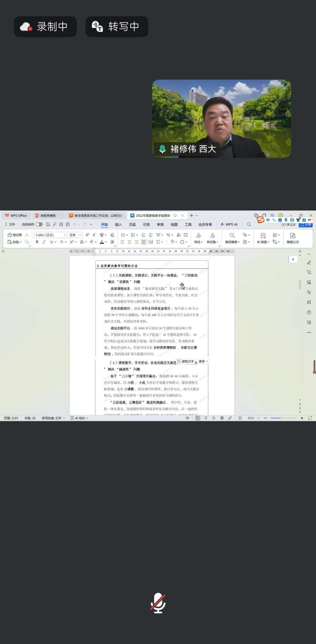Toggle the 自动保存 auto-save switch
The image size is (316, 644).
pyautogui.click(x=39, y=224)
